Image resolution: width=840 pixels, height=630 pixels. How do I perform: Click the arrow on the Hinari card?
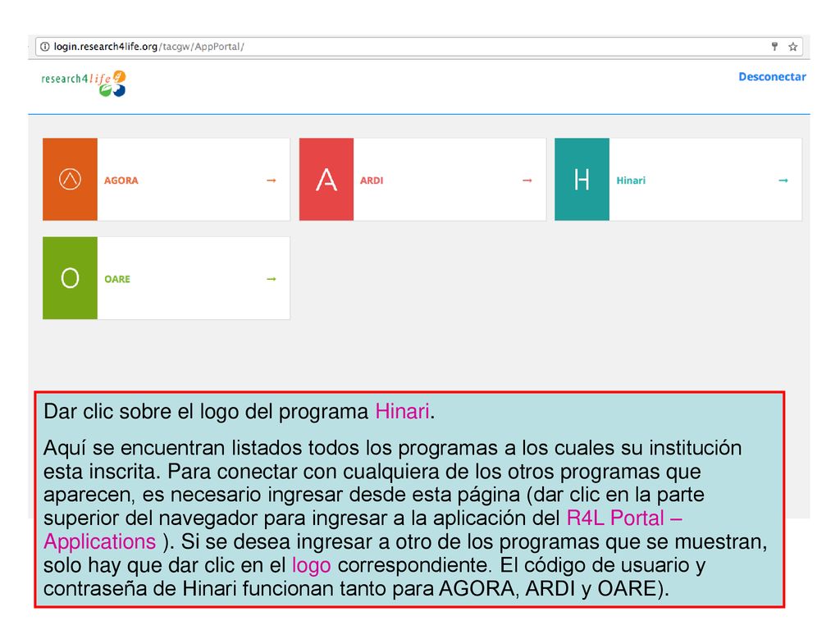[x=783, y=180]
